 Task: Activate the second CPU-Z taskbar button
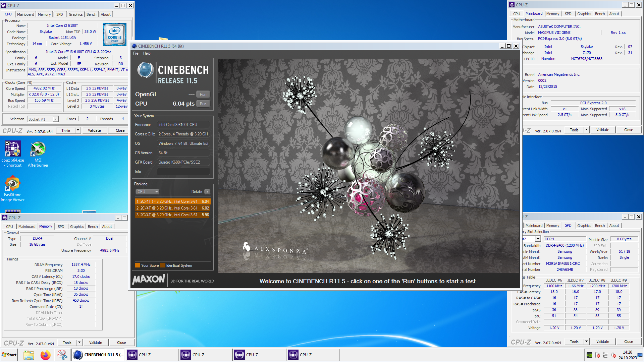206,355
